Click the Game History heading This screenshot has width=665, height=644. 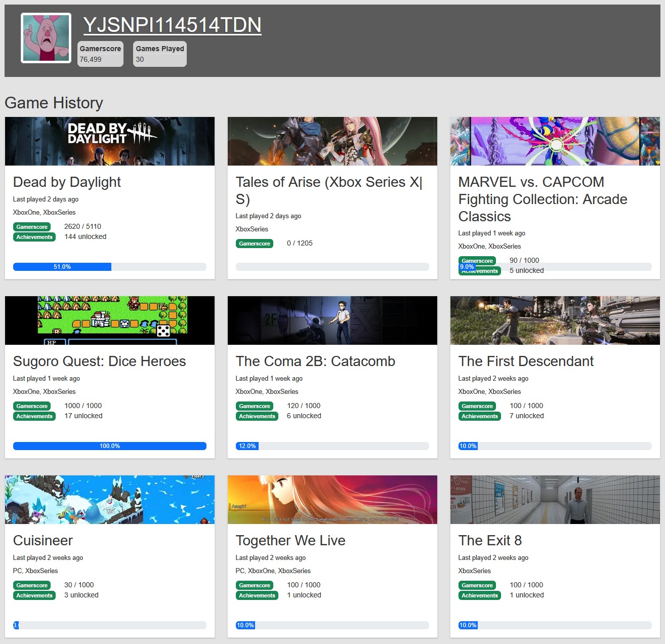click(x=54, y=103)
